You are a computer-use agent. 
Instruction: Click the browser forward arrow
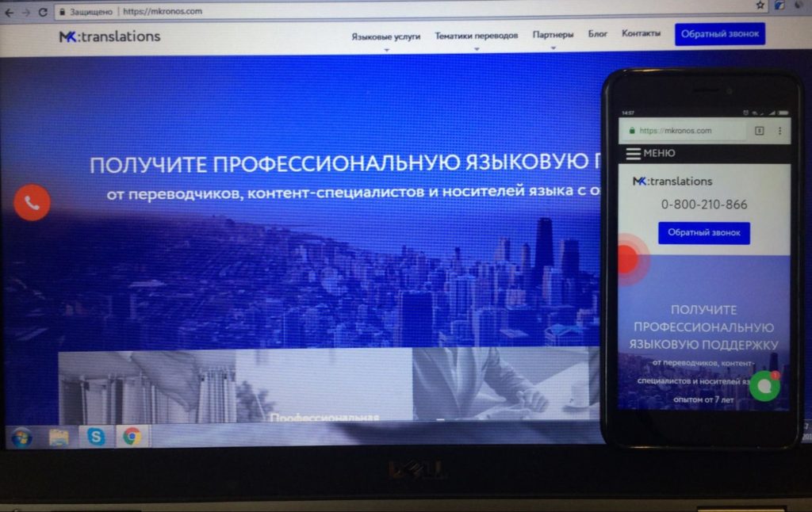click(x=26, y=13)
